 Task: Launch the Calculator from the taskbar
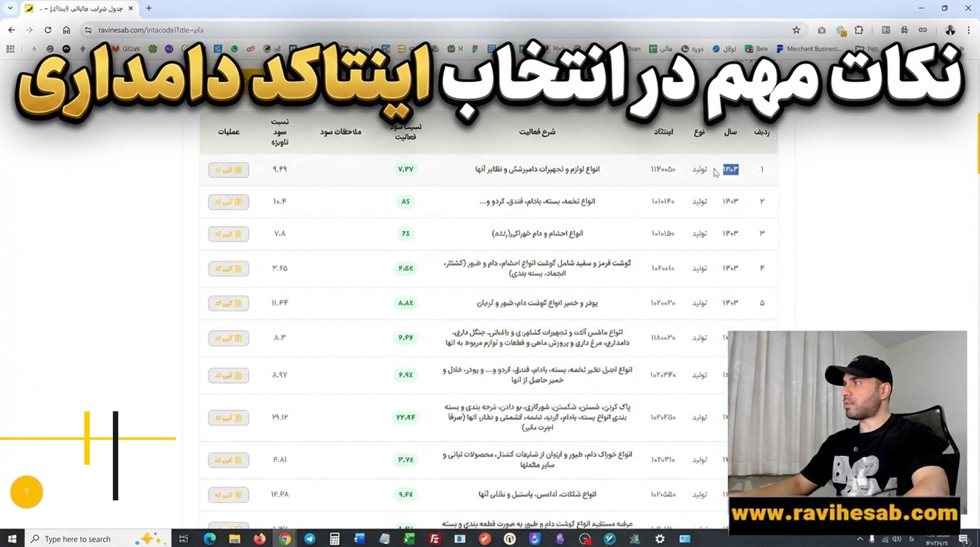(334, 539)
